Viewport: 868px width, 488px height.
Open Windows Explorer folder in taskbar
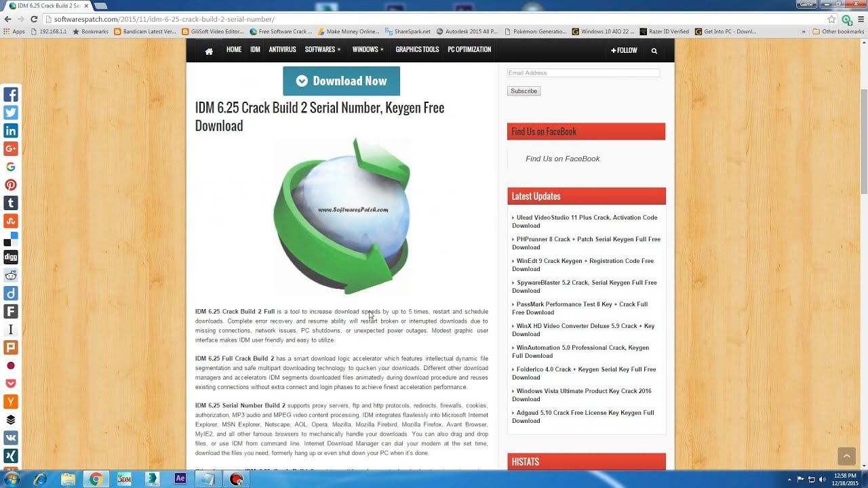coord(68,479)
